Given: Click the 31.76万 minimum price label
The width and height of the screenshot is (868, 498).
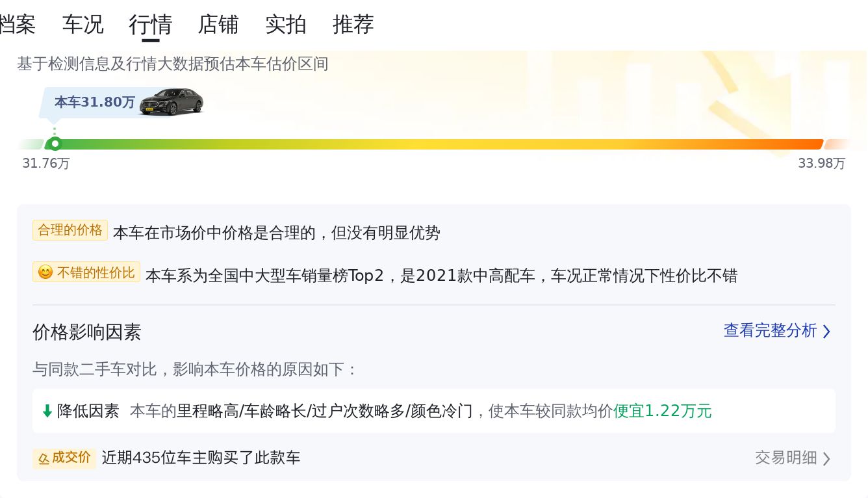Looking at the screenshot, I should click(x=45, y=164).
